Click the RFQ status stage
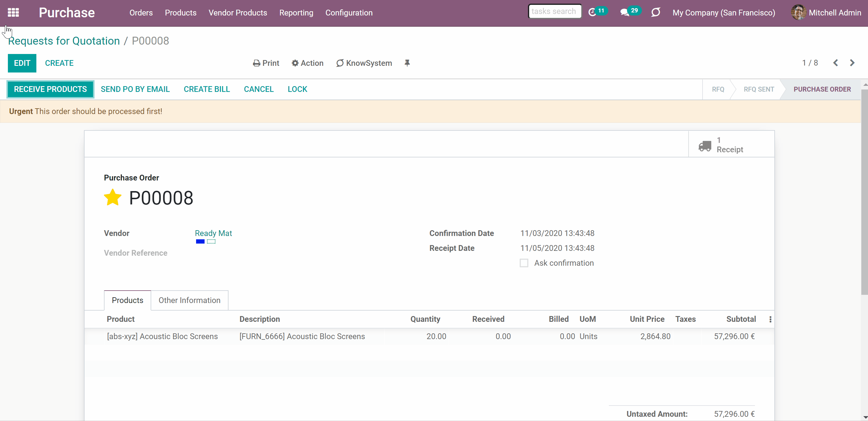 click(x=718, y=89)
